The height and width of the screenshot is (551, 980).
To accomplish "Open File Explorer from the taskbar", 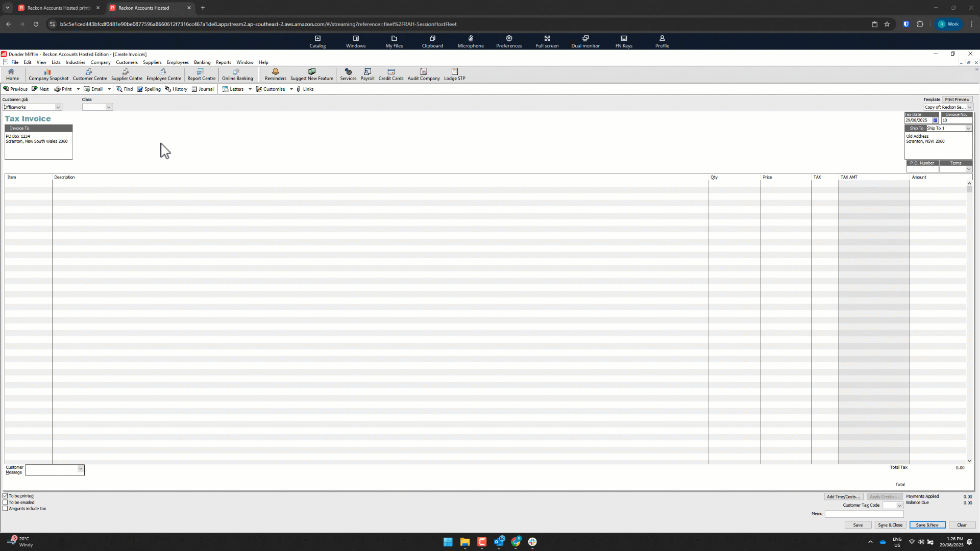I will (464, 542).
